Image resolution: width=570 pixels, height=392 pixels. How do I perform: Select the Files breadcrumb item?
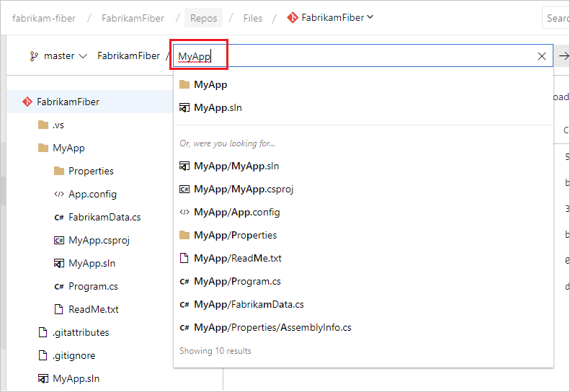click(x=253, y=18)
